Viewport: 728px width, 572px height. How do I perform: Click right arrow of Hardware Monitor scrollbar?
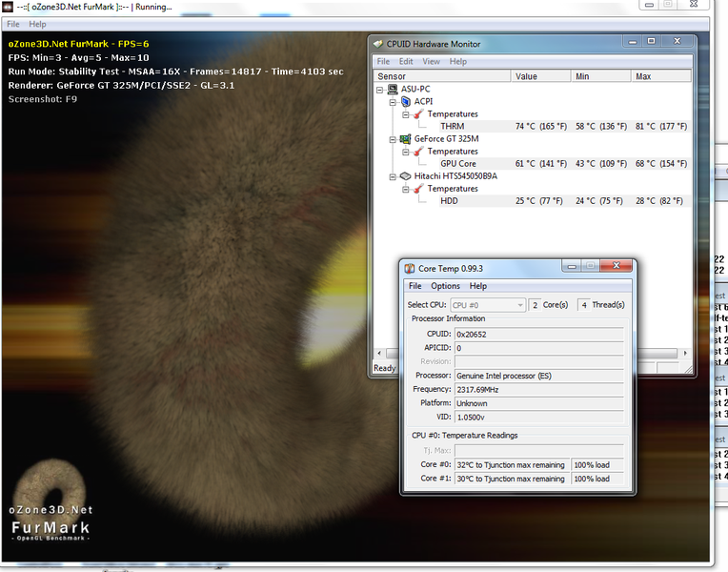click(685, 353)
